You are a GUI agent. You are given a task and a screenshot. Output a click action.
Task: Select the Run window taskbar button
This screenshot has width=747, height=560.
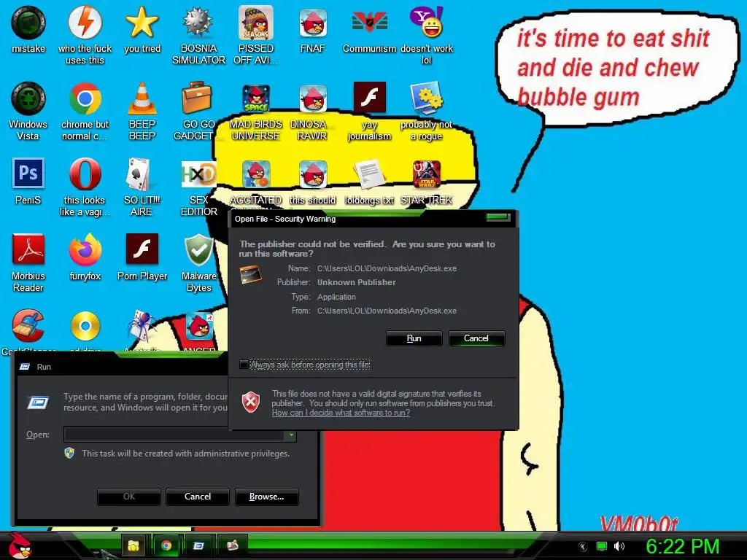pos(198,545)
